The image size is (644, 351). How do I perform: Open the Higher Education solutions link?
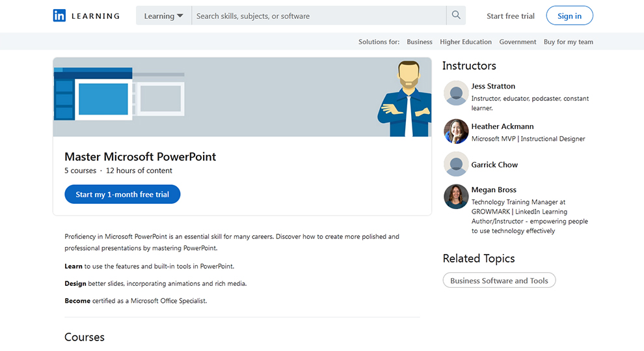tap(466, 42)
